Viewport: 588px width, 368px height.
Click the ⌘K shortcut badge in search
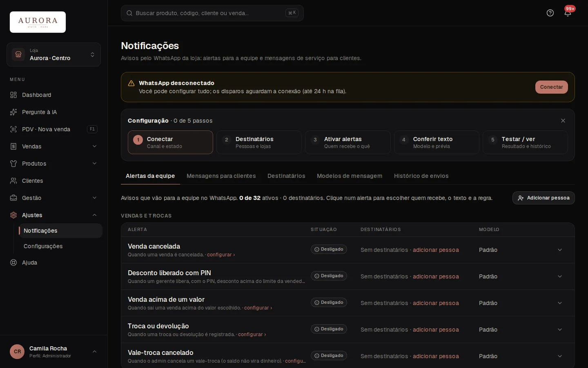pos(292,13)
